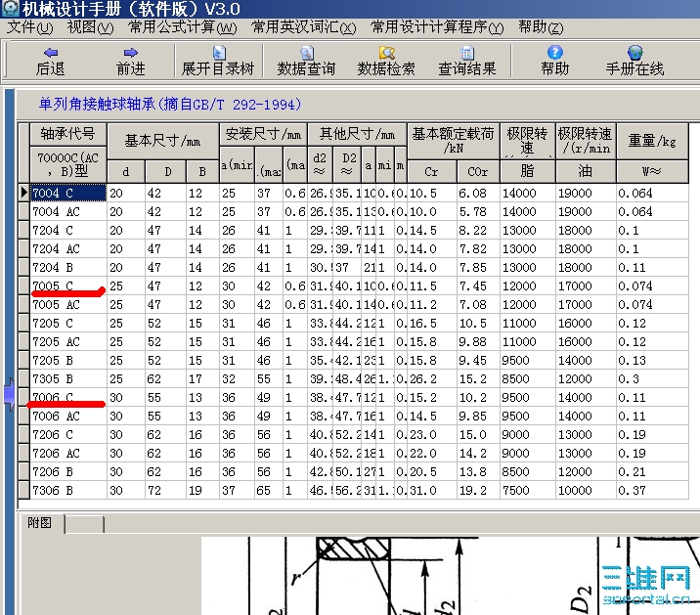This screenshot has height=615, width=700.
Task: Click the B width sub-header
Action: pyautogui.click(x=202, y=171)
